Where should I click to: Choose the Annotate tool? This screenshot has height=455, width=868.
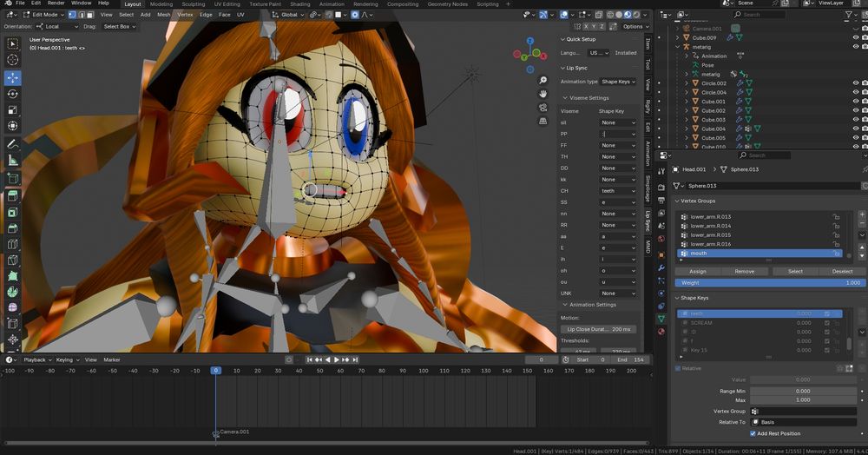[x=13, y=144]
